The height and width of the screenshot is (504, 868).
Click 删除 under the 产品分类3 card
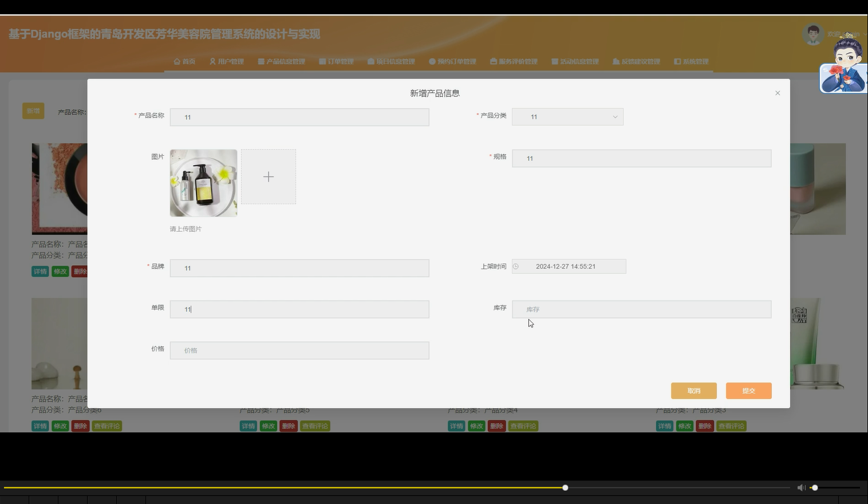[x=704, y=426]
